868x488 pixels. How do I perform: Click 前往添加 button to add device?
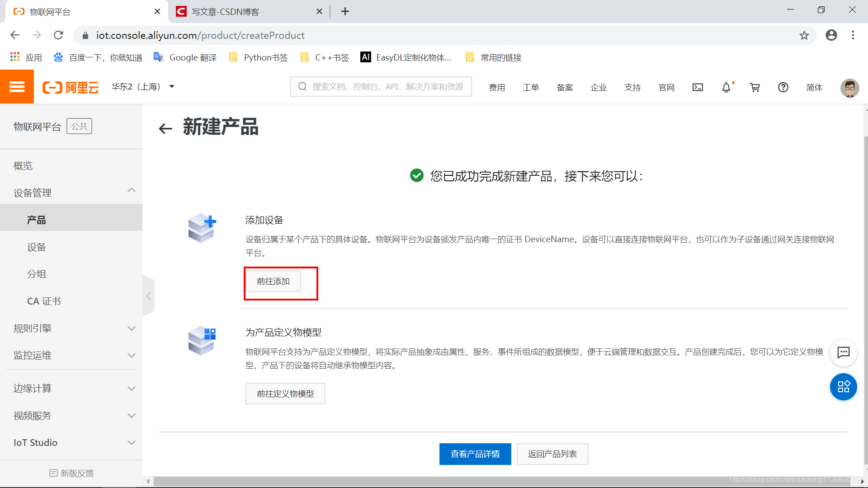(274, 281)
